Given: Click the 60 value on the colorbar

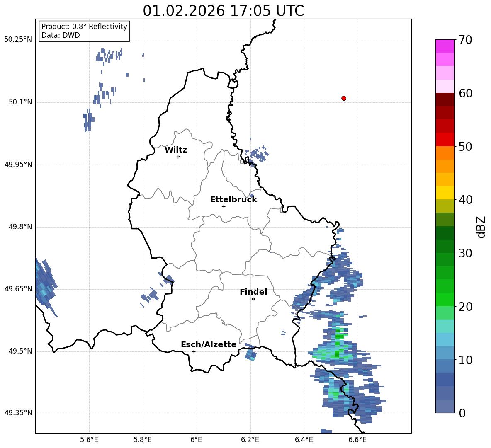Looking at the screenshot, I should (x=465, y=93).
